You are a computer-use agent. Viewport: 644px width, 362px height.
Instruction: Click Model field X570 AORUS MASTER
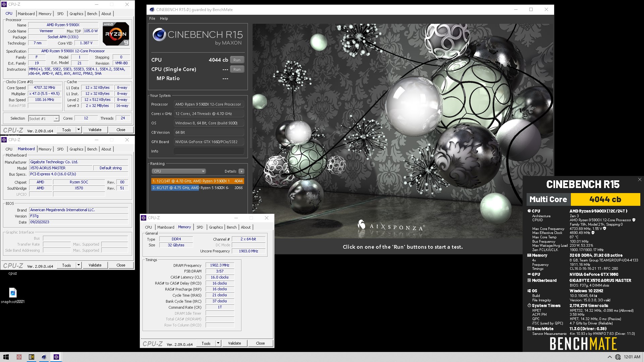(x=60, y=168)
